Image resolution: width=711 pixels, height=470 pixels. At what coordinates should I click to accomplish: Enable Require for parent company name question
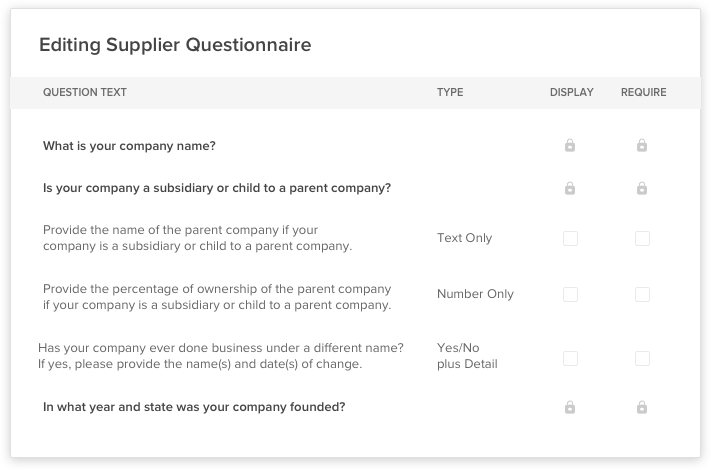(642, 238)
